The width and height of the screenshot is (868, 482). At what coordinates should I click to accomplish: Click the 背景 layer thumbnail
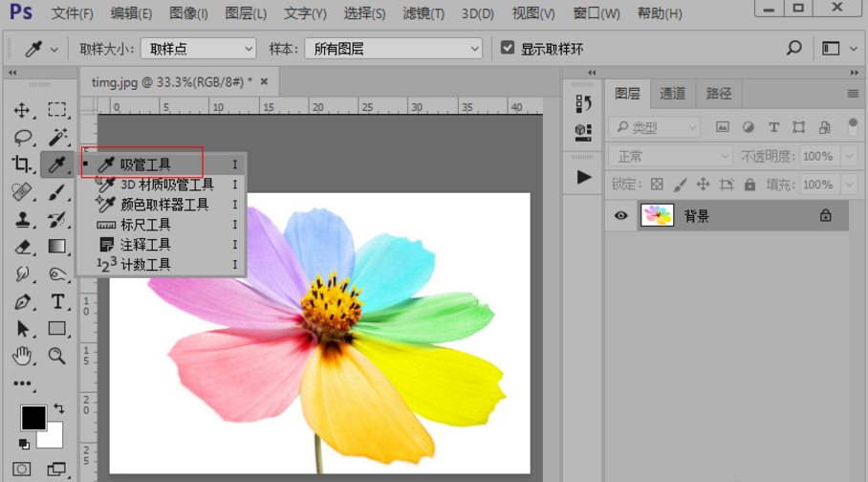[657, 216]
